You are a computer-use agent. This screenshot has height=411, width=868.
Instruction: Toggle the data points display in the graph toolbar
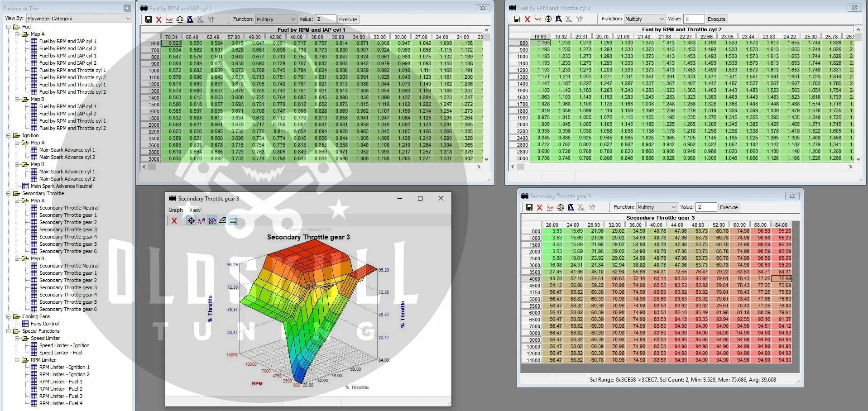point(201,221)
